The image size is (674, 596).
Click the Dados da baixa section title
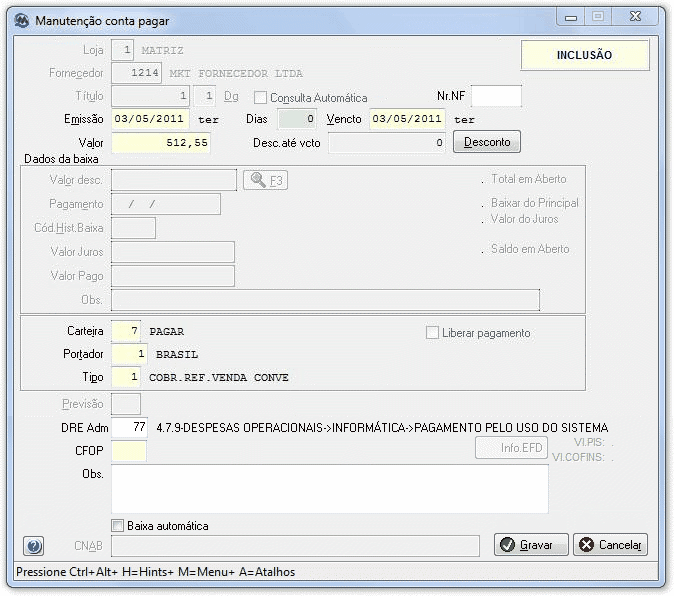tap(61, 159)
